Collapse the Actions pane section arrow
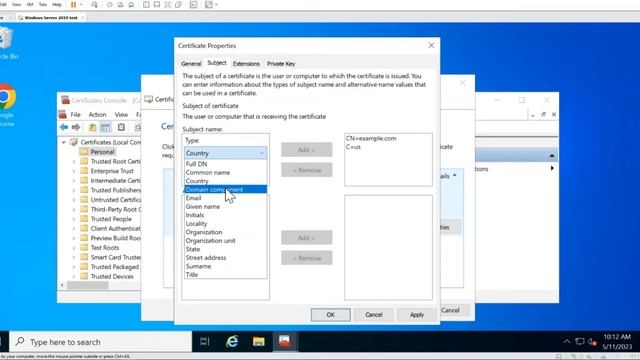This screenshot has width=640, height=360. click(552, 156)
